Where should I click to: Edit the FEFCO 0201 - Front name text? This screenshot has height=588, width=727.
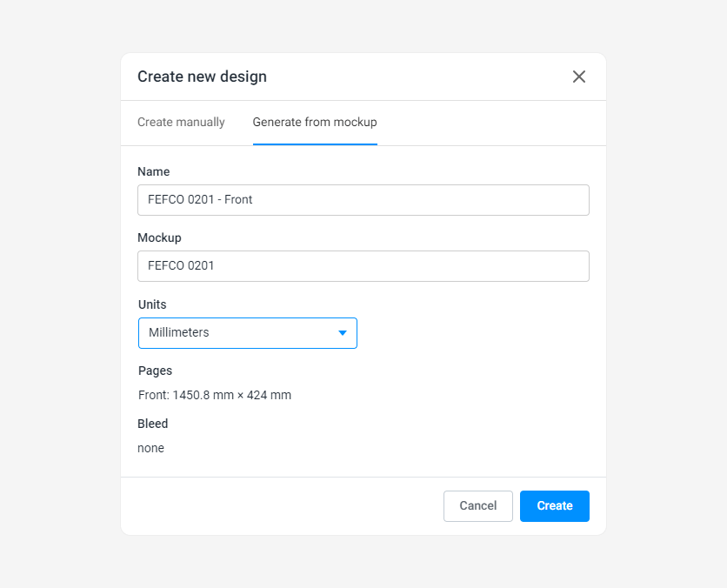click(x=363, y=199)
